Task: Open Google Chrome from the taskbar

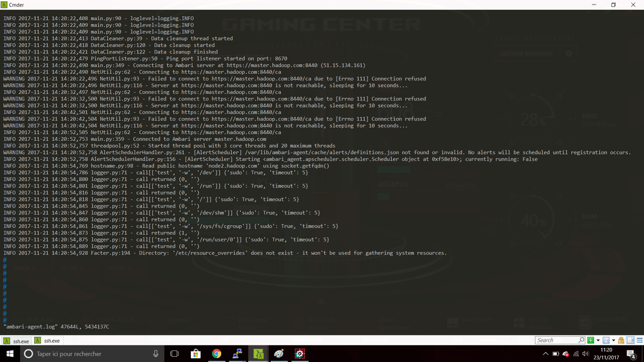Action: 217,354
